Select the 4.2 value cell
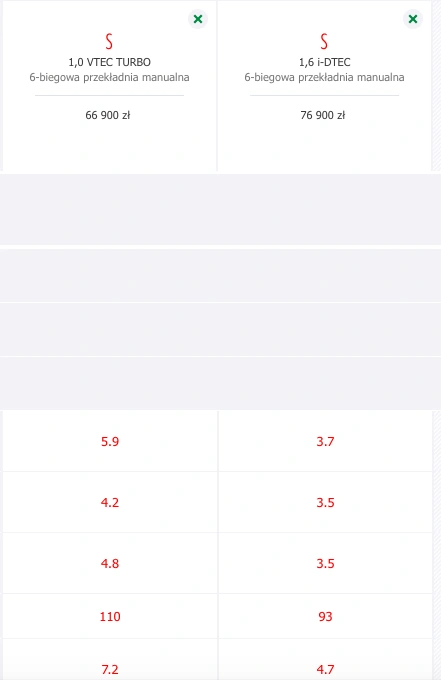441x680 pixels. click(110, 502)
